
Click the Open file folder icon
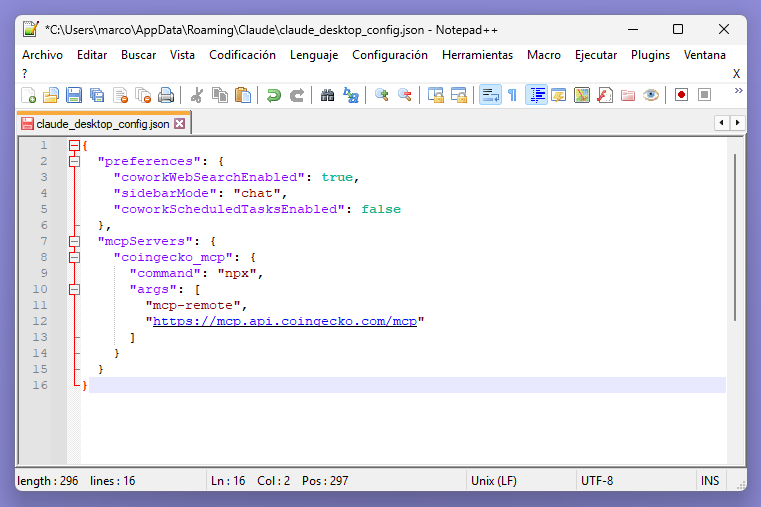tap(51, 95)
